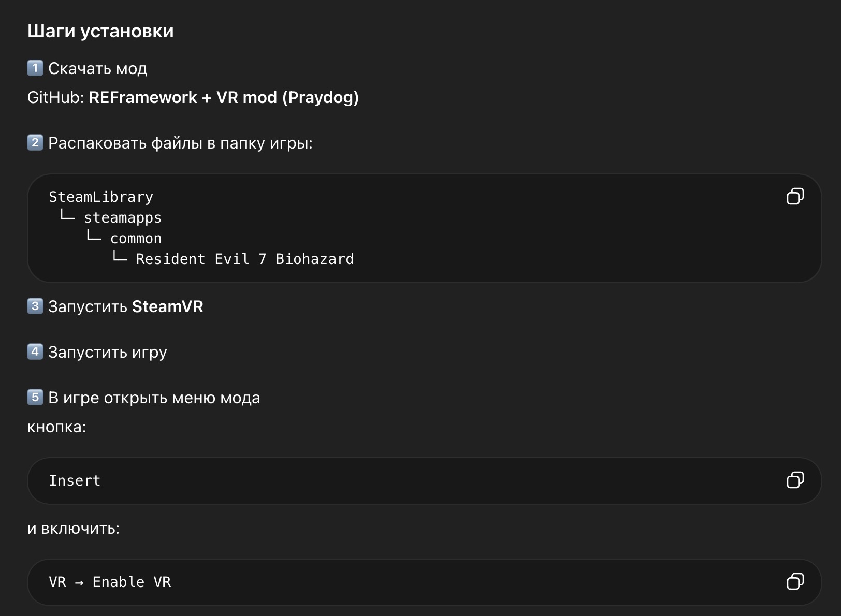The height and width of the screenshot is (616, 841).
Task: Open the REFramework + VR mod GitHub link
Action: (x=224, y=97)
